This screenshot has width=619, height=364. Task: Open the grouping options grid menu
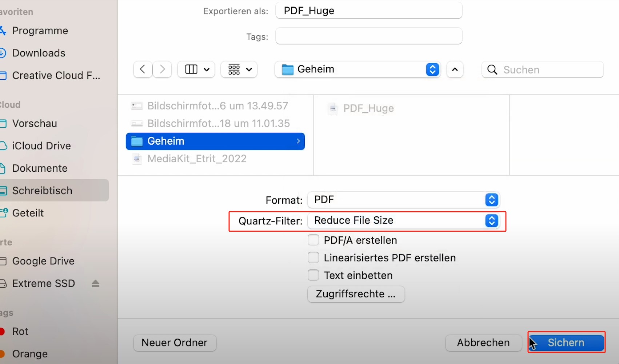click(x=239, y=69)
